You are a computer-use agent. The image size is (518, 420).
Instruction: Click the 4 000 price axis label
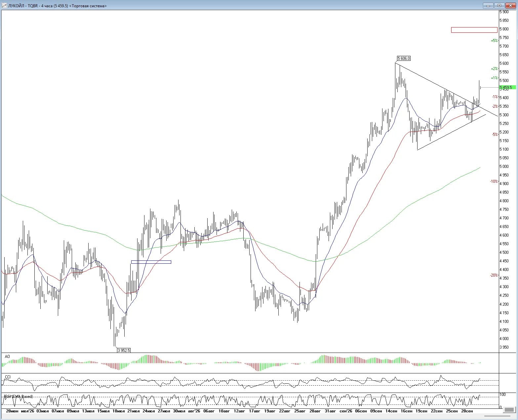(x=504, y=339)
